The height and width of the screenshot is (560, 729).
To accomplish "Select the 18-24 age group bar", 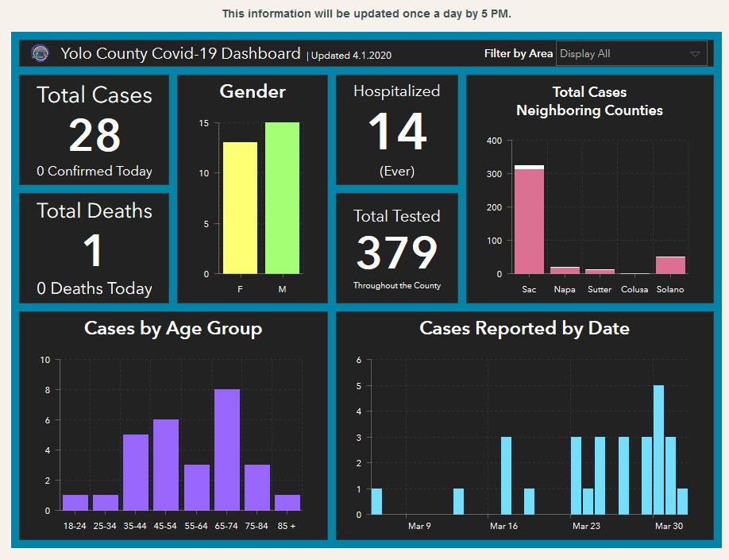I will 75,502.
